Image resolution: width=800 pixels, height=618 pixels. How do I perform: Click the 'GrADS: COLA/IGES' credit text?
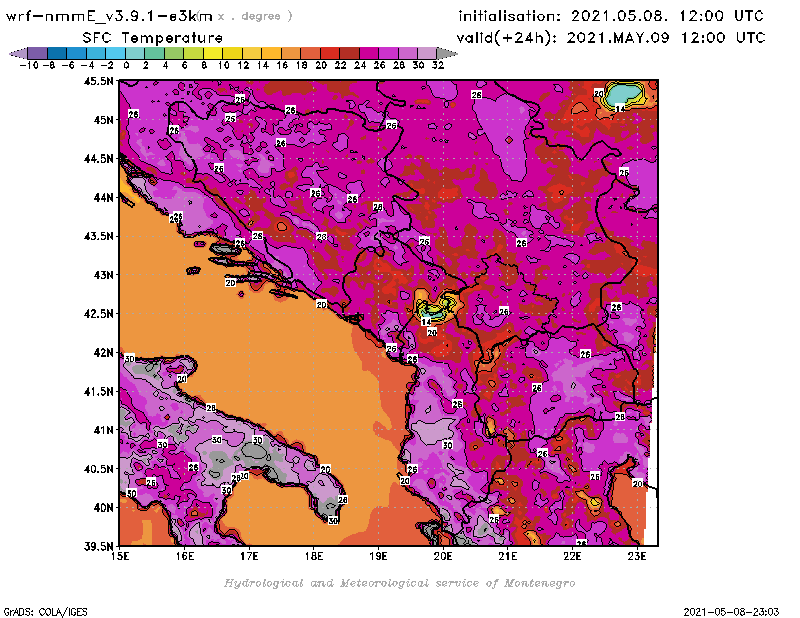[45, 612]
